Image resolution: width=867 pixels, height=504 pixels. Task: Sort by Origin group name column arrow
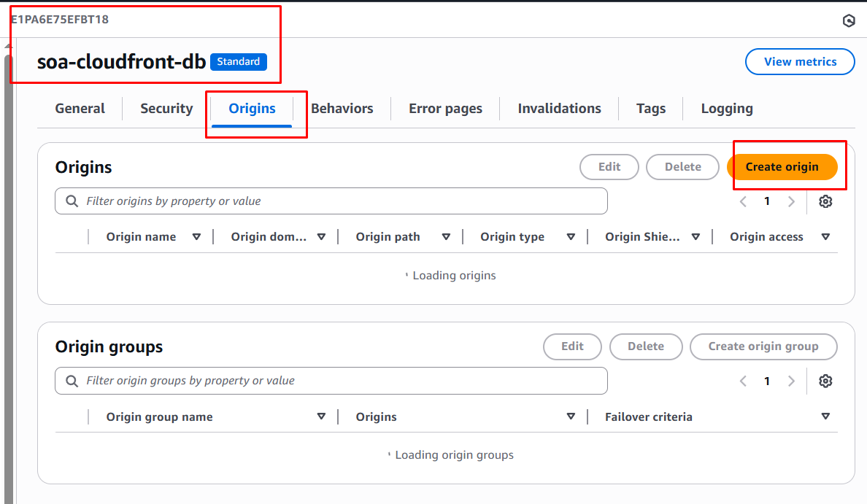pyautogui.click(x=321, y=416)
